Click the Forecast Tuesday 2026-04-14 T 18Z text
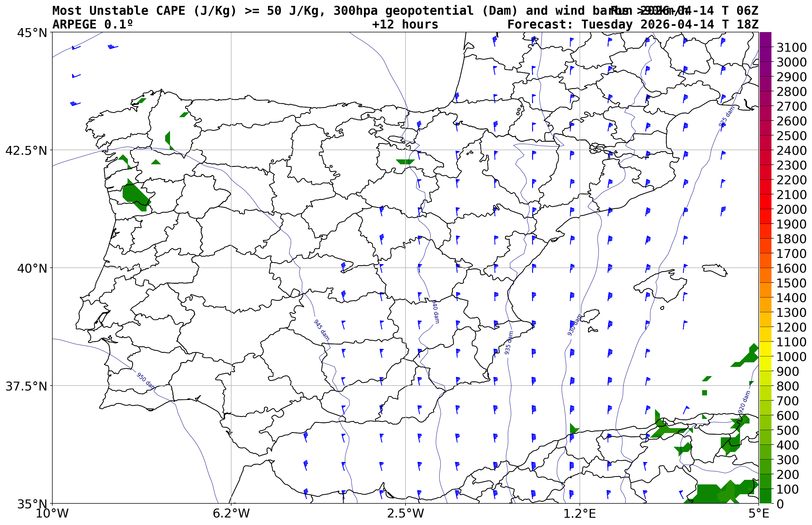Screen dimensions: 812x525 (632, 25)
